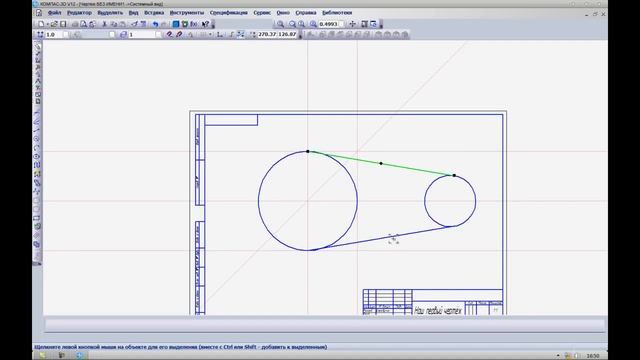Open a file with the Open icon
This screenshot has width=640, height=360.
click(54, 24)
